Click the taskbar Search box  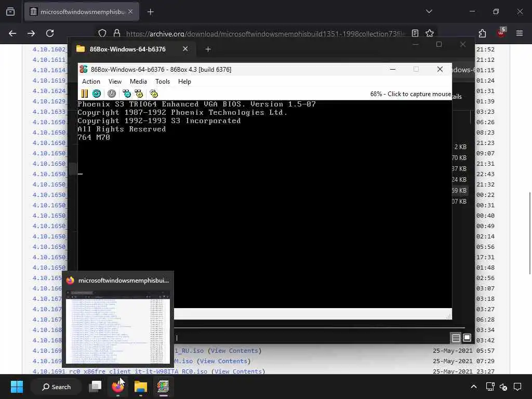point(56,387)
